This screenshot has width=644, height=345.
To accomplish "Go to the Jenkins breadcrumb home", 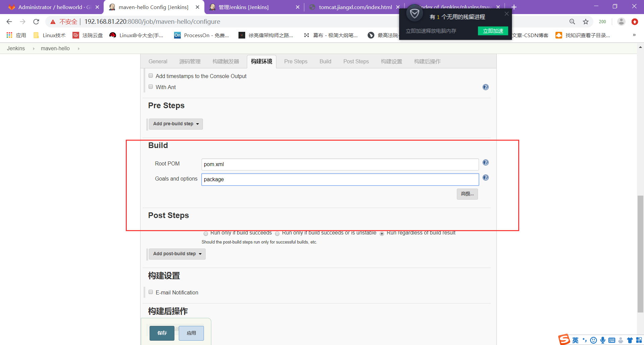I will 16,49.
